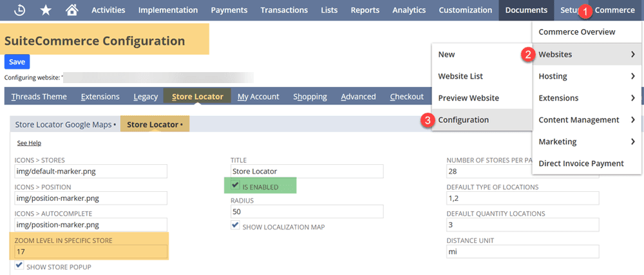Expand the Extensions submenu arrow in the Commerce menu
The height and width of the screenshot is (275, 644).
tap(633, 98)
